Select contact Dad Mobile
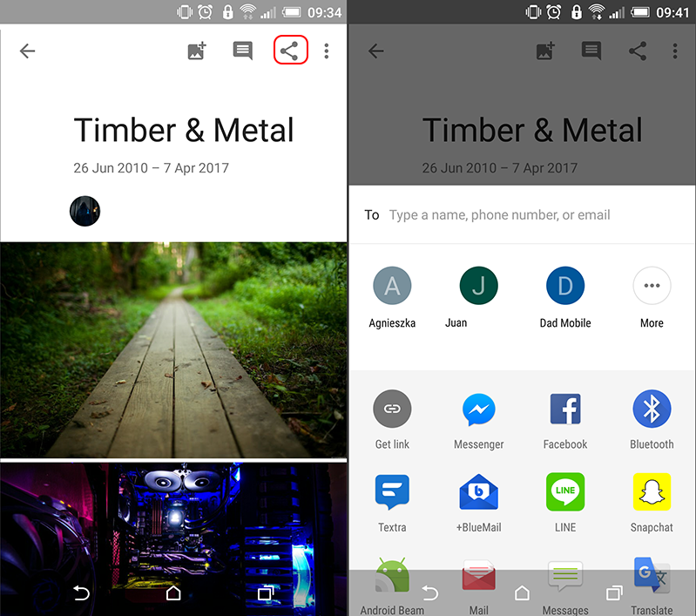The image size is (696, 616). 565,298
